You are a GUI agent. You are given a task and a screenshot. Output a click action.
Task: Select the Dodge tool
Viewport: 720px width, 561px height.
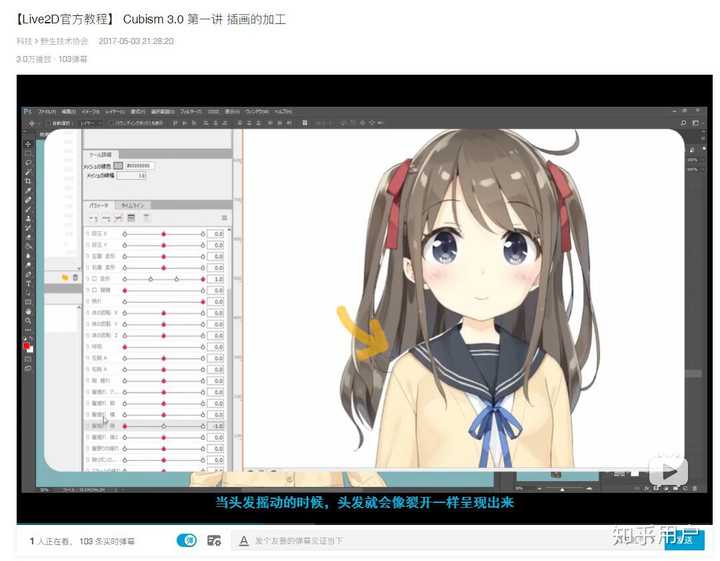coord(28,265)
